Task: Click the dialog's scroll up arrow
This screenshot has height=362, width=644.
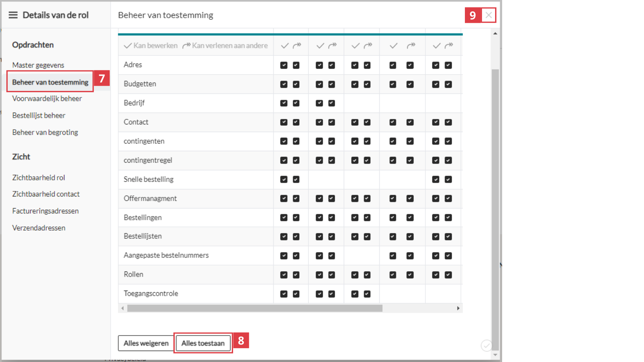Action: 495,33
